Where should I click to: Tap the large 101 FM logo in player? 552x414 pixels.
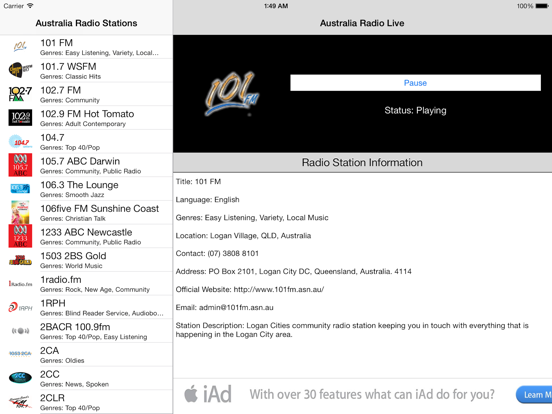coord(231,94)
